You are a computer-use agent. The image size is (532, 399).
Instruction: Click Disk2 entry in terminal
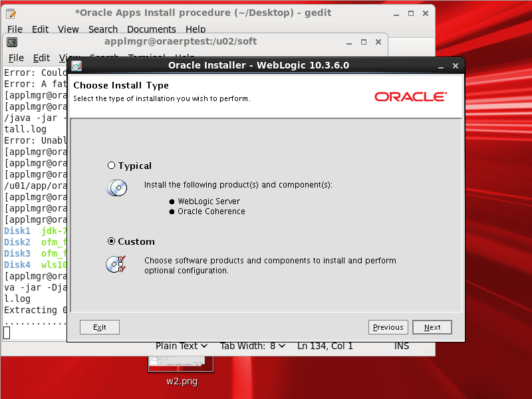(x=17, y=242)
